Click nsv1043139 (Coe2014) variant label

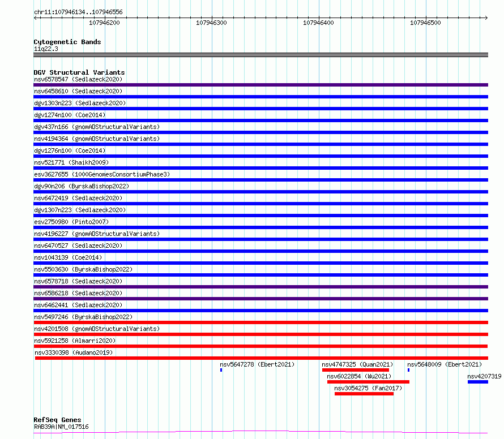68,257
